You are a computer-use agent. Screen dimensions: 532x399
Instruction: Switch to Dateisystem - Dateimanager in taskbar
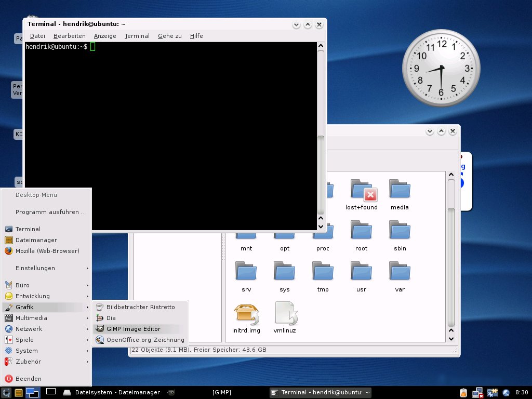pyautogui.click(x=113, y=393)
